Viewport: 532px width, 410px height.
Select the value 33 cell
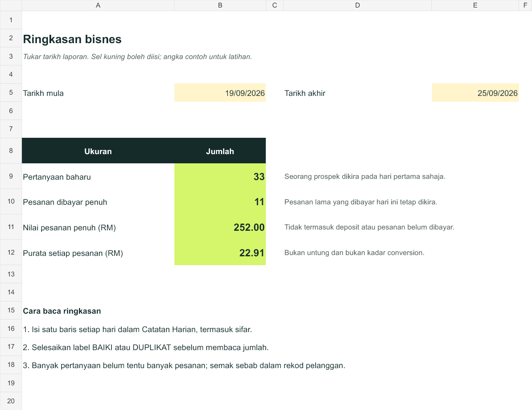[x=220, y=176]
